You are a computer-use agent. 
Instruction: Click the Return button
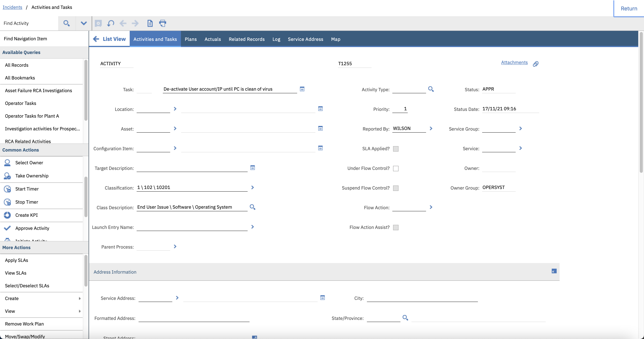[629, 8]
